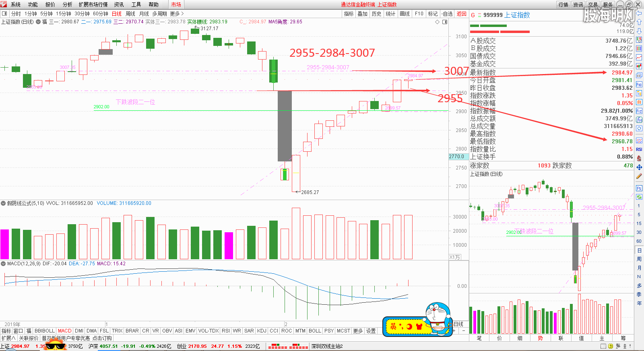Open the colored grid table icon
644x351 pixels.
click(639, 48)
